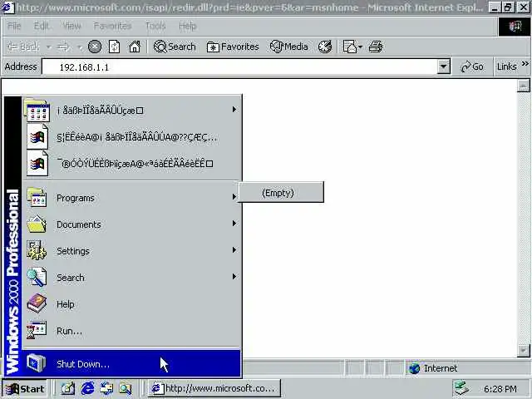This screenshot has width=532, height=399.
Task: Open the Search pane in toolbar
Action: 175,47
